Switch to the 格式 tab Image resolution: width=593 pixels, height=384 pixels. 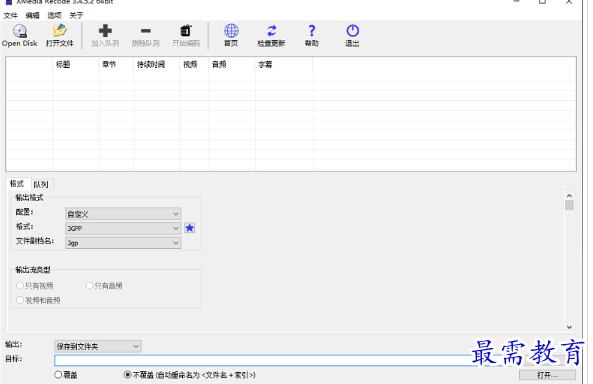coord(17,183)
